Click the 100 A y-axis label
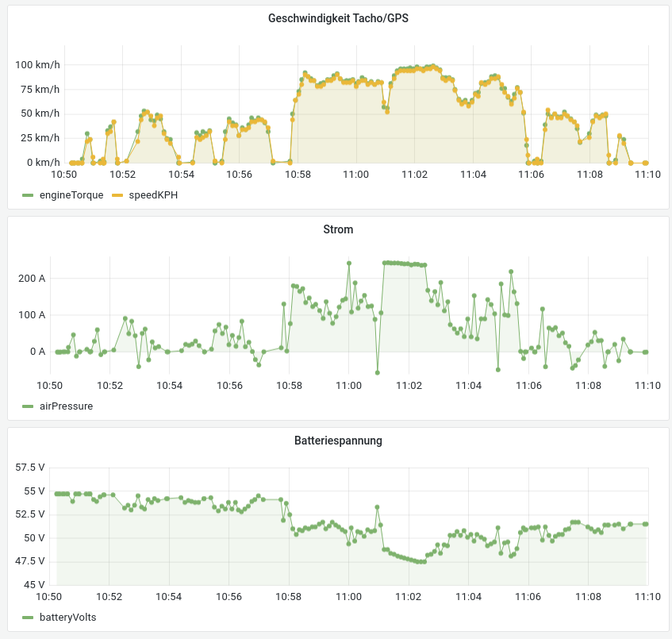 32,315
